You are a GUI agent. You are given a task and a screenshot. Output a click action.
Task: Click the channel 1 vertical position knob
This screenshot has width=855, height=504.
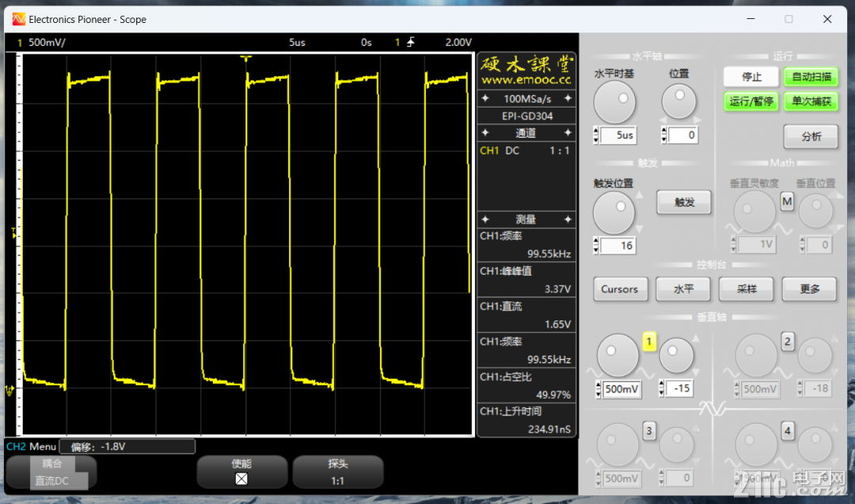pos(676,356)
